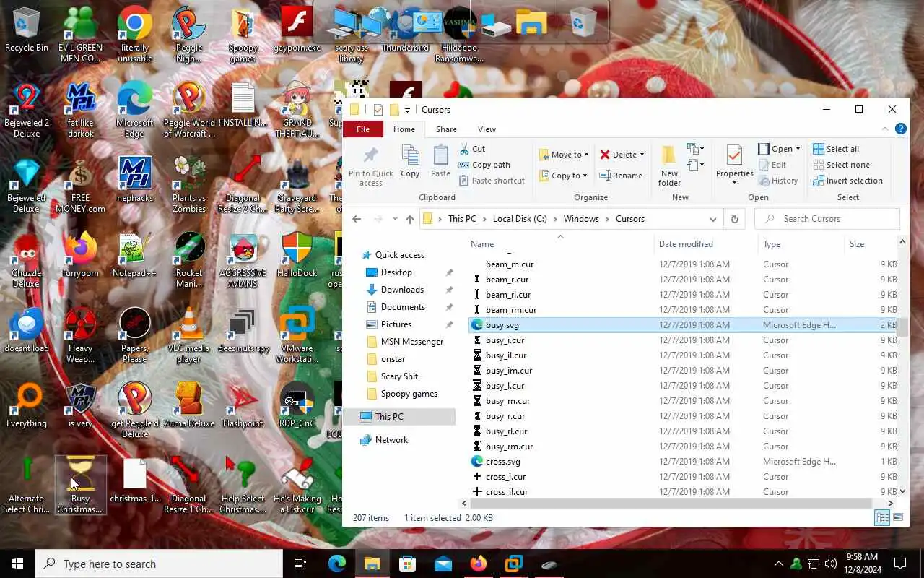The image size is (924, 578).
Task: Open the Copy to dropdown
Action: pos(564,176)
